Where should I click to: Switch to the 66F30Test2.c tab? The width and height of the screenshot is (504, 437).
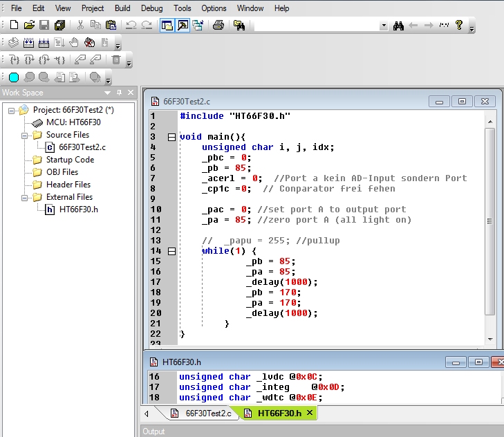(207, 413)
